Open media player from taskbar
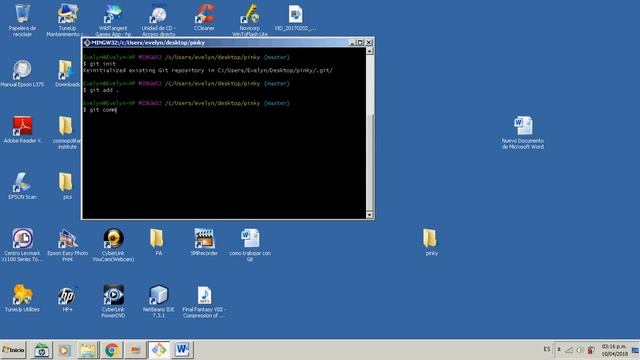640x360 pixels. (64, 350)
